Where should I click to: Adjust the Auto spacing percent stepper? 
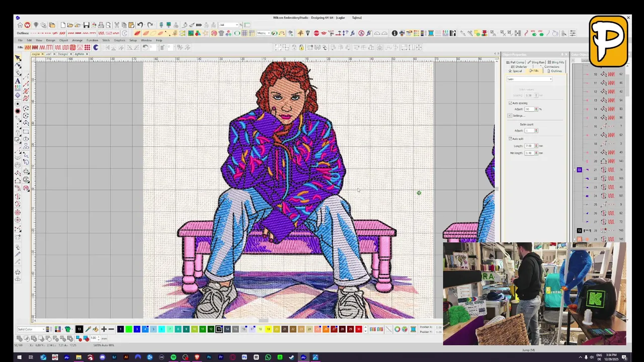point(536,109)
